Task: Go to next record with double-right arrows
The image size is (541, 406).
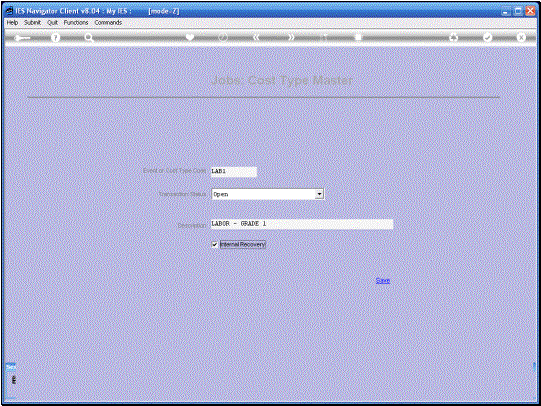Action: pyautogui.click(x=291, y=37)
